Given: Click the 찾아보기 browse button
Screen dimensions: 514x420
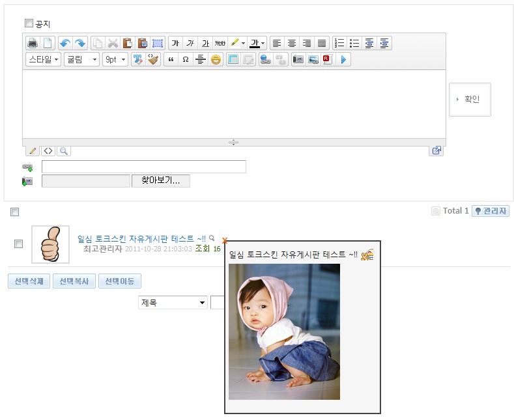Looking at the screenshot, I should [x=161, y=181].
